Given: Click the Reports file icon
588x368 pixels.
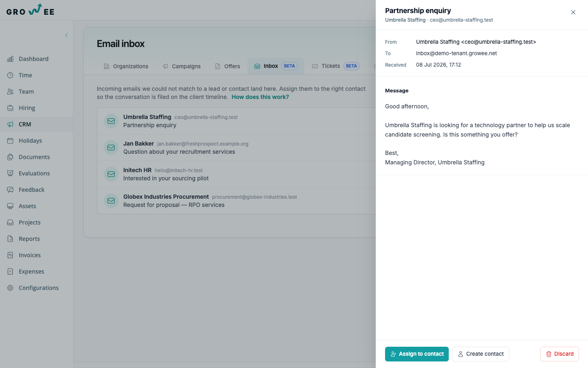Looking at the screenshot, I should pos(10,239).
